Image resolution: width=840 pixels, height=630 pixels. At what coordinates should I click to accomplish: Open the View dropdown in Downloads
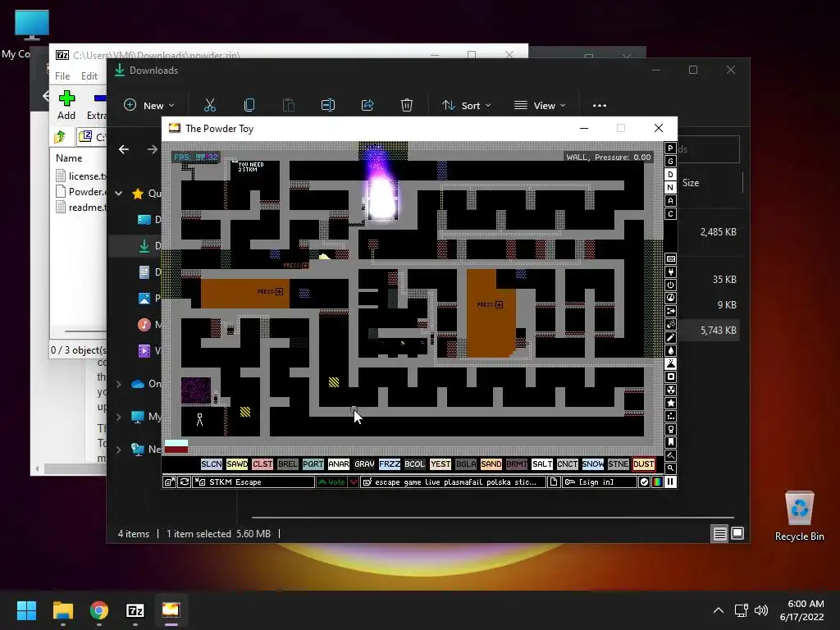point(540,106)
